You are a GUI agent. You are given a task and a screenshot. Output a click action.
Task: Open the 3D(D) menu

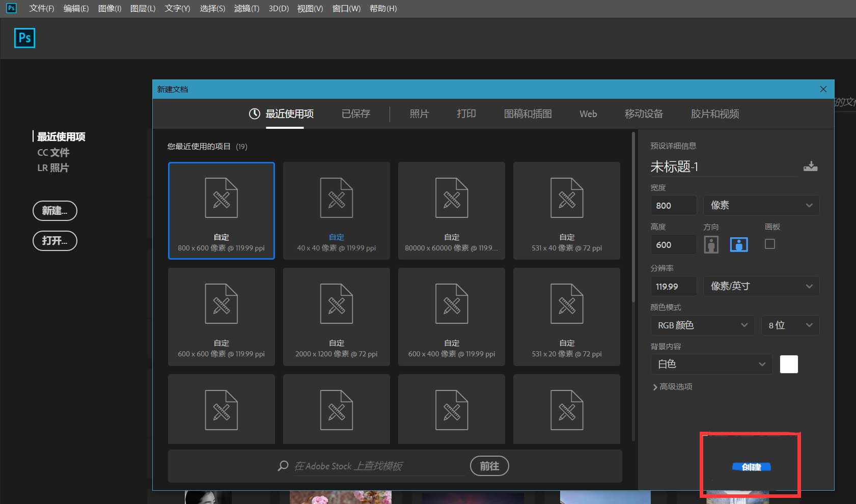(279, 8)
